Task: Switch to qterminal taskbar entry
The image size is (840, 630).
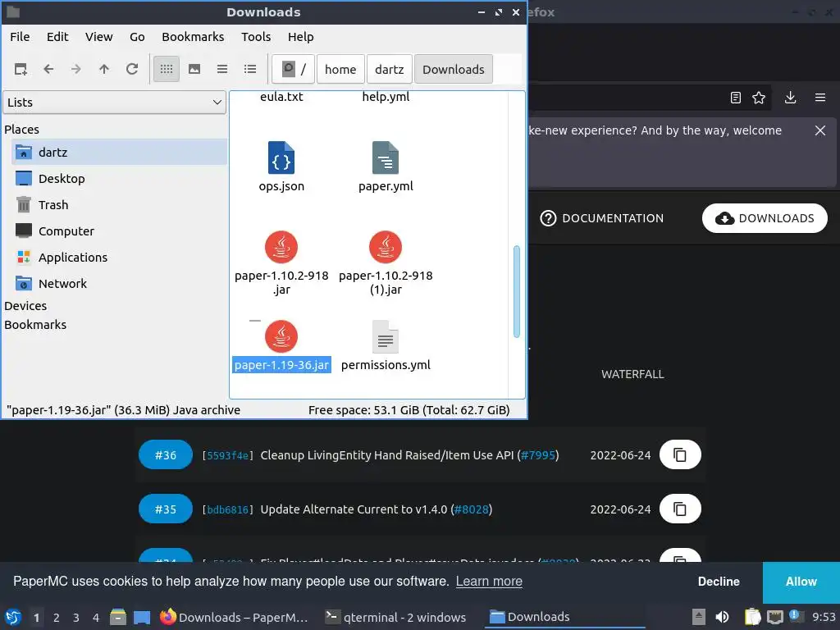Action: point(396,617)
